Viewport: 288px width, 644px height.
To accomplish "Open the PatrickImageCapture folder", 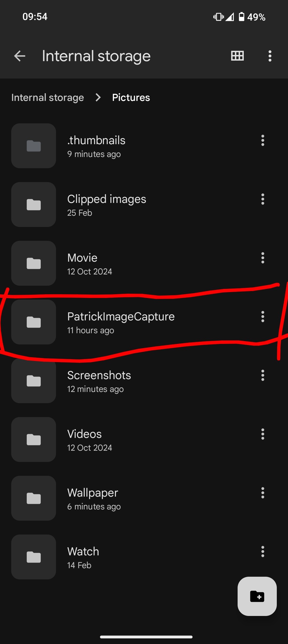I will (x=121, y=322).
